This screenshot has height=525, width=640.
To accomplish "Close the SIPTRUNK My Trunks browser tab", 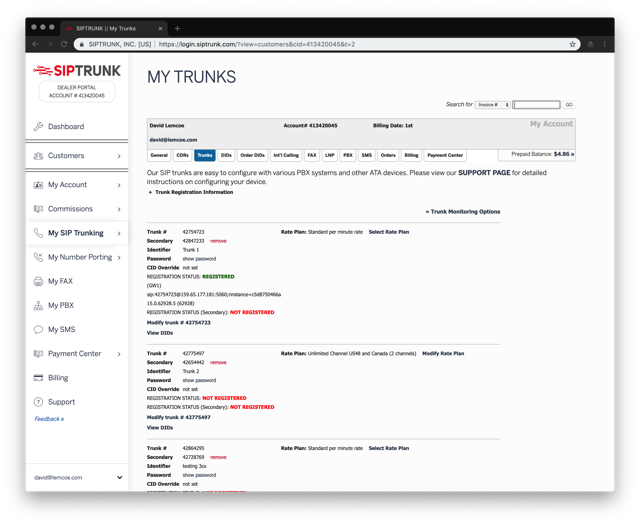I will [160, 29].
